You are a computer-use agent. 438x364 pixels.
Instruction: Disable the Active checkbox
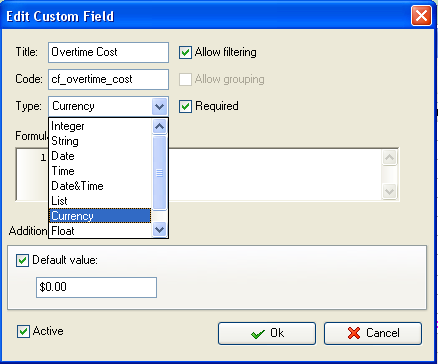coord(23,332)
